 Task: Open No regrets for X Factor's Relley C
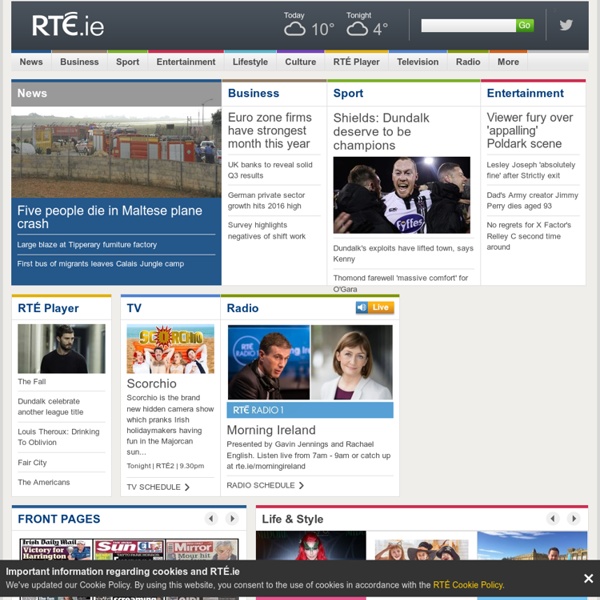529,236
